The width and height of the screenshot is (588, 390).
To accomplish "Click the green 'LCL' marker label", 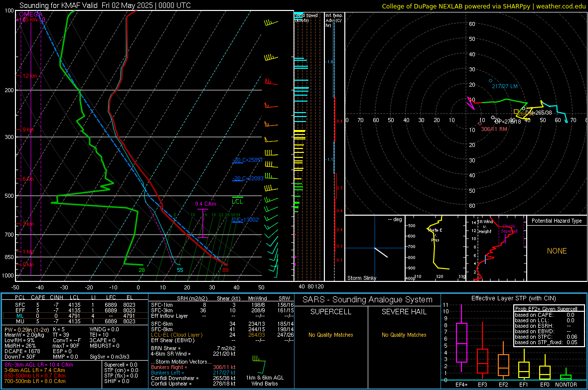I will click(237, 202).
